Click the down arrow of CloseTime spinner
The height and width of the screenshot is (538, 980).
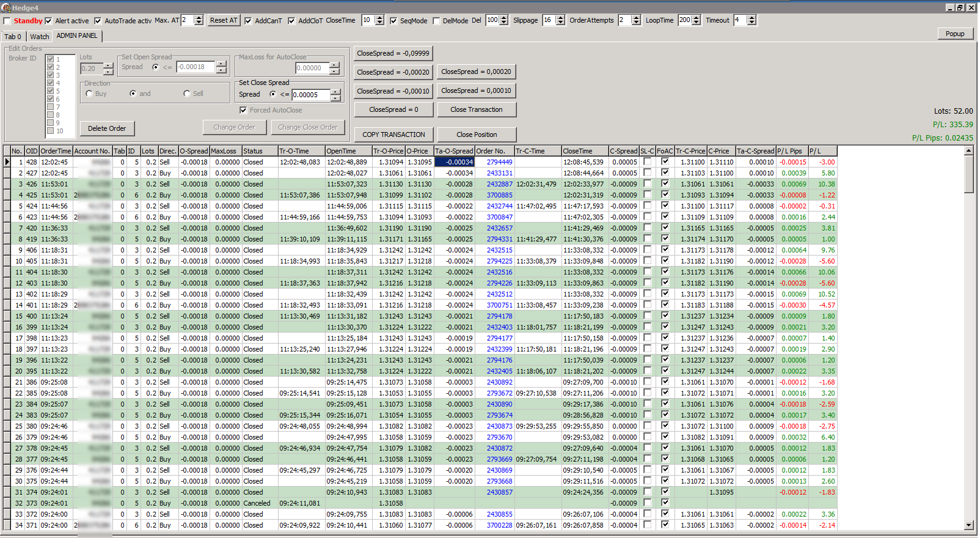[379, 23]
